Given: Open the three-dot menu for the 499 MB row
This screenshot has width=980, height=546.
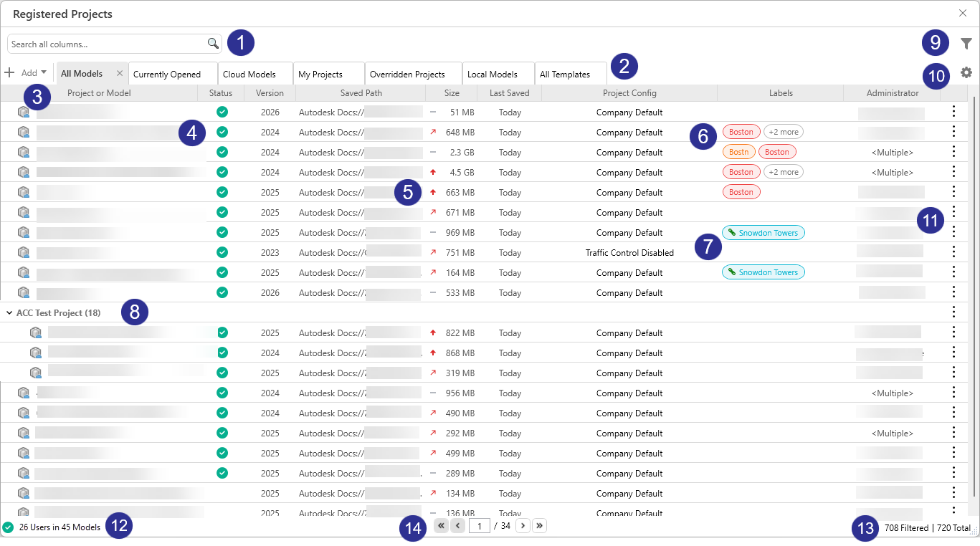Looking at the screenshot, I should click(953, 452).
